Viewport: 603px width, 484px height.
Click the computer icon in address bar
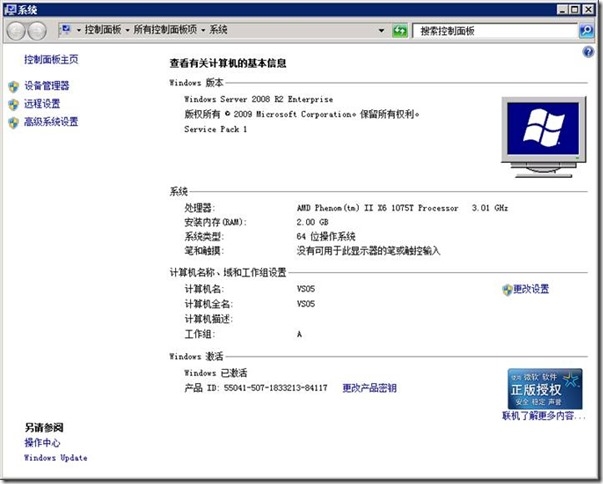66,30
